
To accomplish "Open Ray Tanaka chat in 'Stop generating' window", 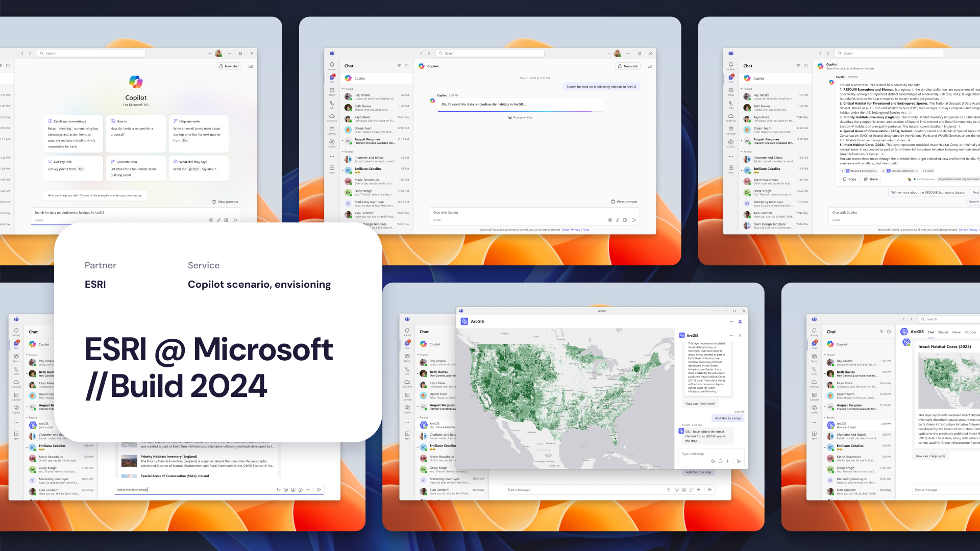I will coord(377,96).
